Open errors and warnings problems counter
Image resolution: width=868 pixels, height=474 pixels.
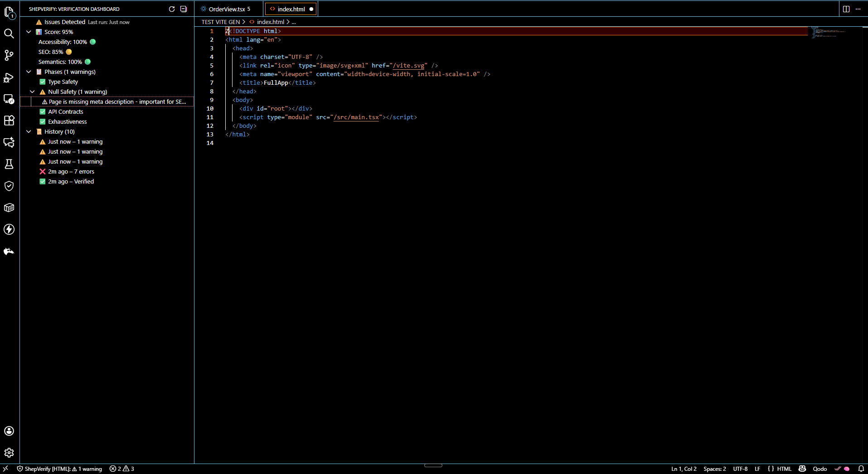pyautogui.click(x=122, y=469)
